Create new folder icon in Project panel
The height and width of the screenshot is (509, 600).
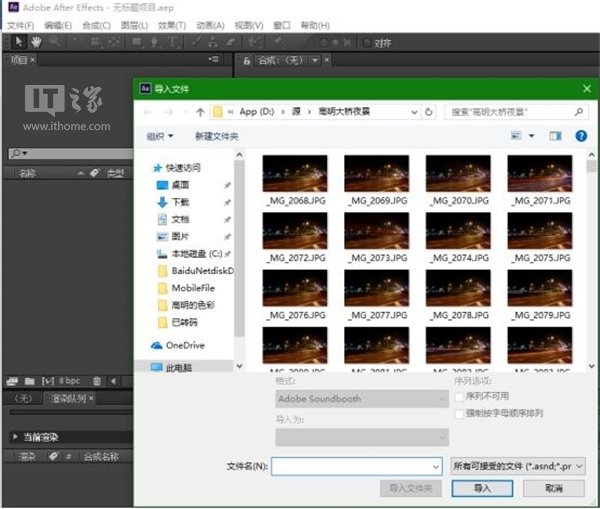pos(29,381)
